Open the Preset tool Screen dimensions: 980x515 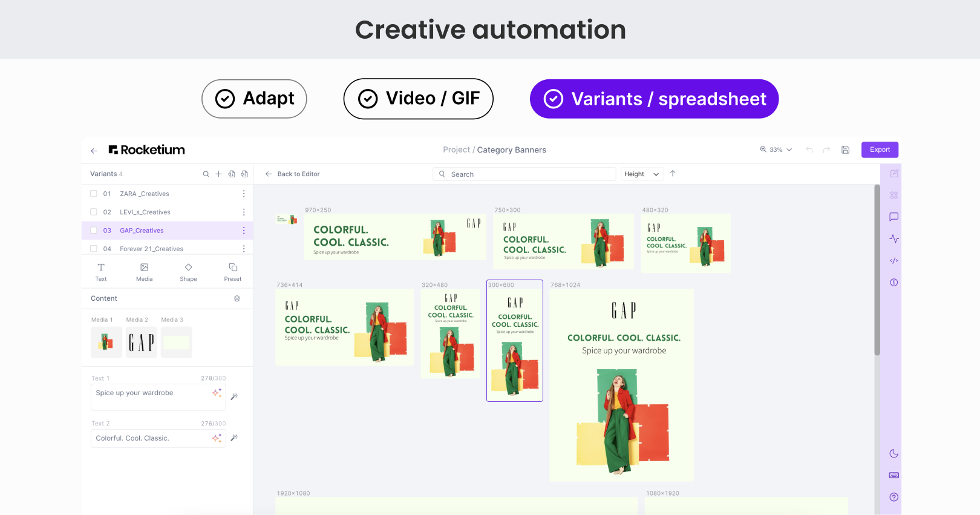[x=233, y=272]
